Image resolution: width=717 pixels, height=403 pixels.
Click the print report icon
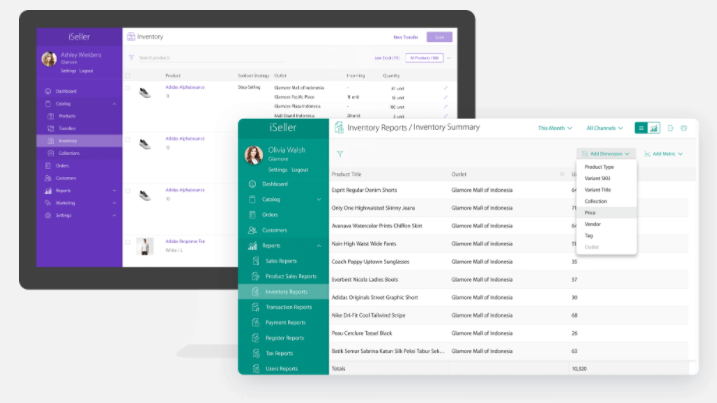click(684, 128)
